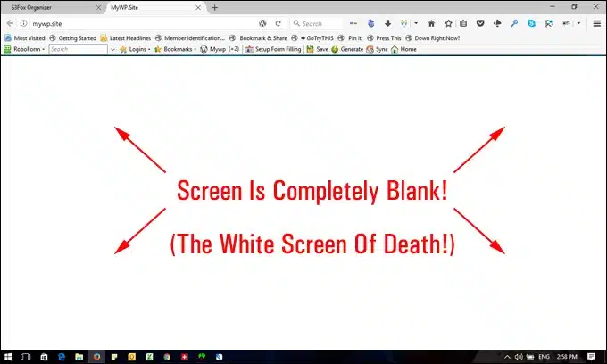Viewport: 607px width, 364px height.
Task: Expand the Logins dropdown
Action: [137, 50]
